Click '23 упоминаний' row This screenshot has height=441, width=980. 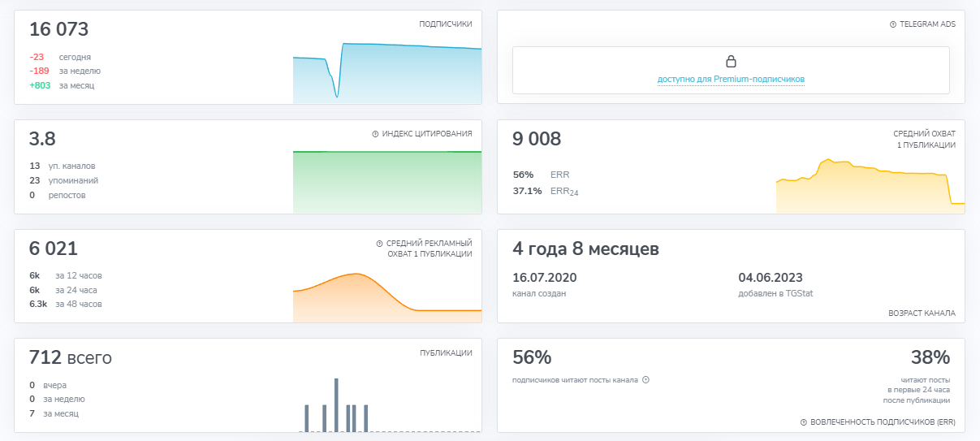63,180
